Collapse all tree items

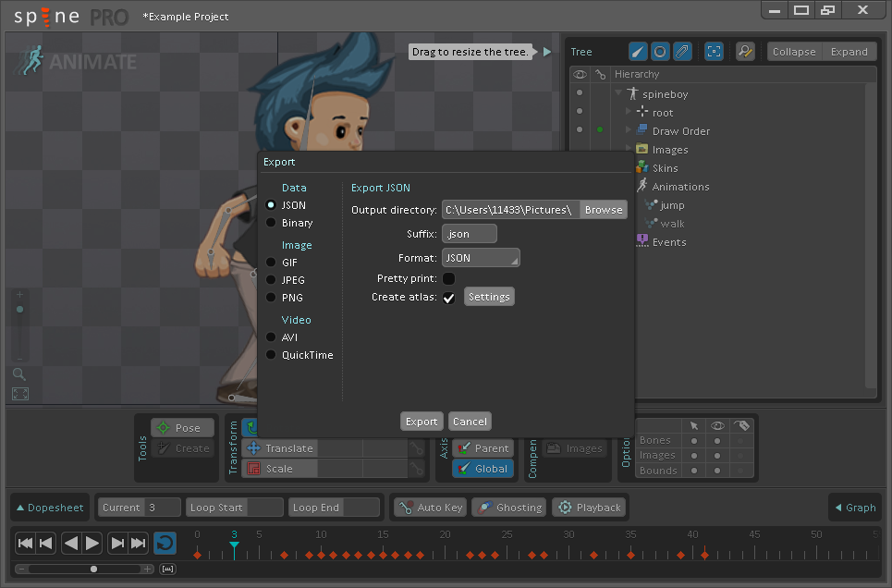point(794,52)
